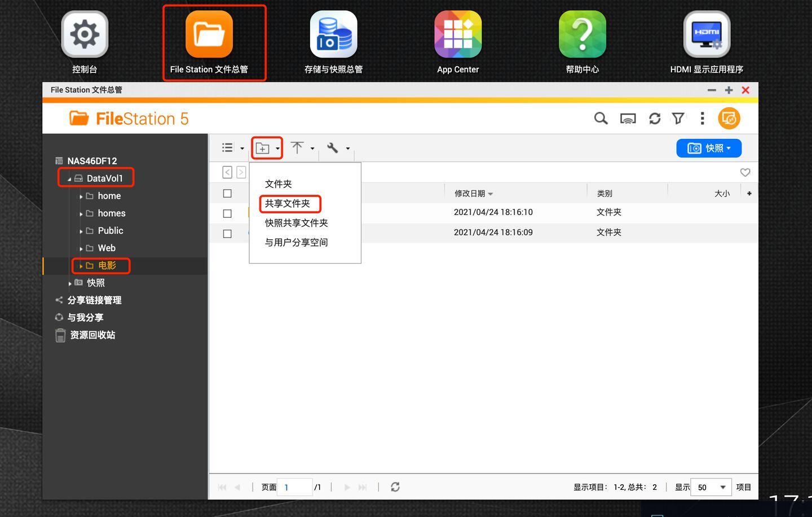Open App Center desktop icon

tap(458, 34)
